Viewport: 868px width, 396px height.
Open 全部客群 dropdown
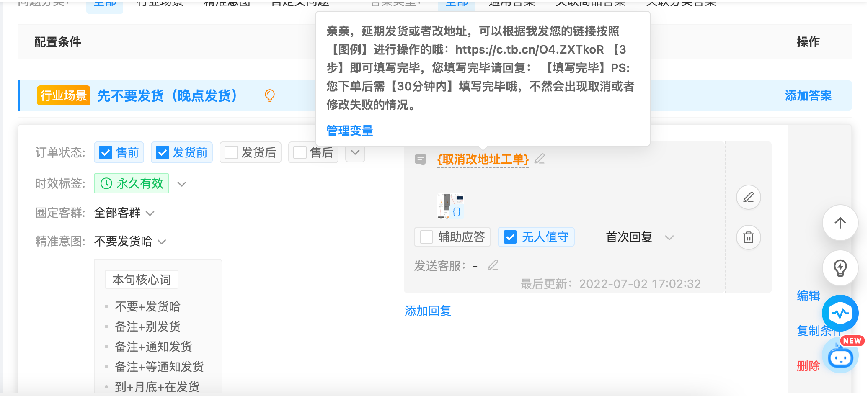coord(124,213)
